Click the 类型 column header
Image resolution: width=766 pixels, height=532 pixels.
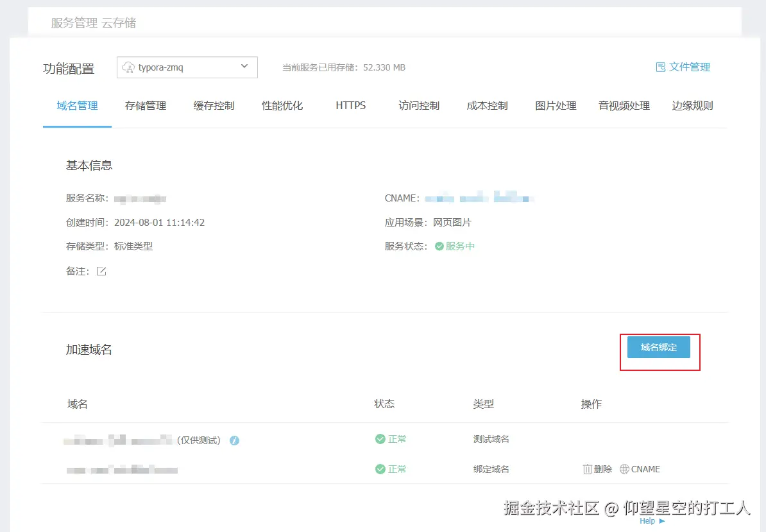[483, 404]
